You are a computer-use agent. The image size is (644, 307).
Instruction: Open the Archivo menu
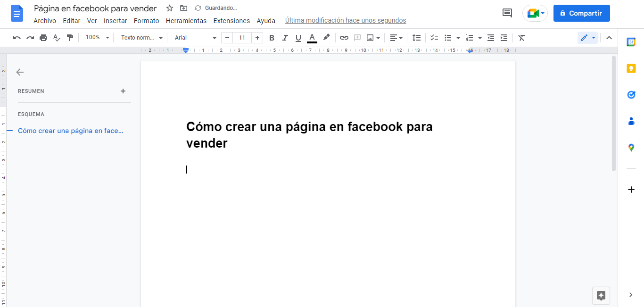tap(45, 21)
